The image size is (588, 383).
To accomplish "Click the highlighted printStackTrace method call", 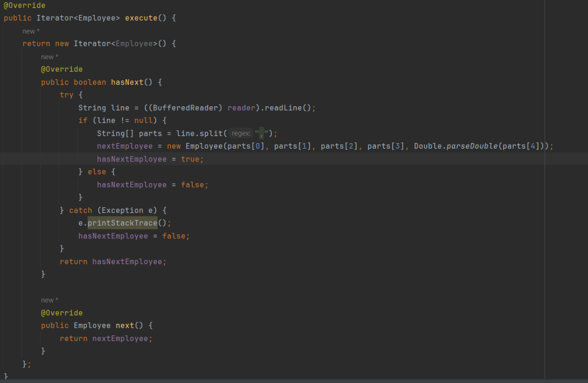I will [122, 223].
